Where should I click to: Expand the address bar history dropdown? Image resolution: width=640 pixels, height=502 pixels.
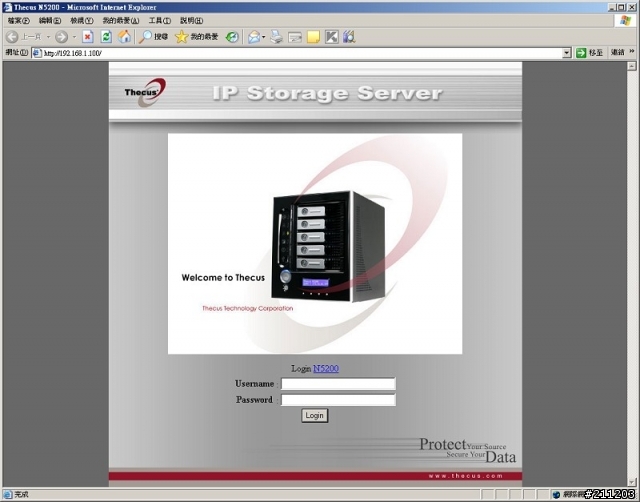[567, 53]
